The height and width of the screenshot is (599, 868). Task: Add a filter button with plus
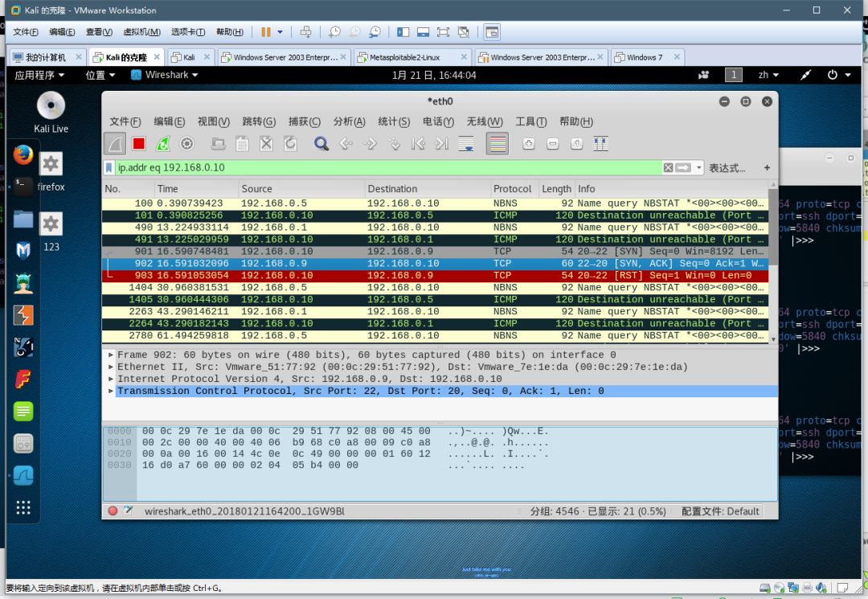point(767,168)
